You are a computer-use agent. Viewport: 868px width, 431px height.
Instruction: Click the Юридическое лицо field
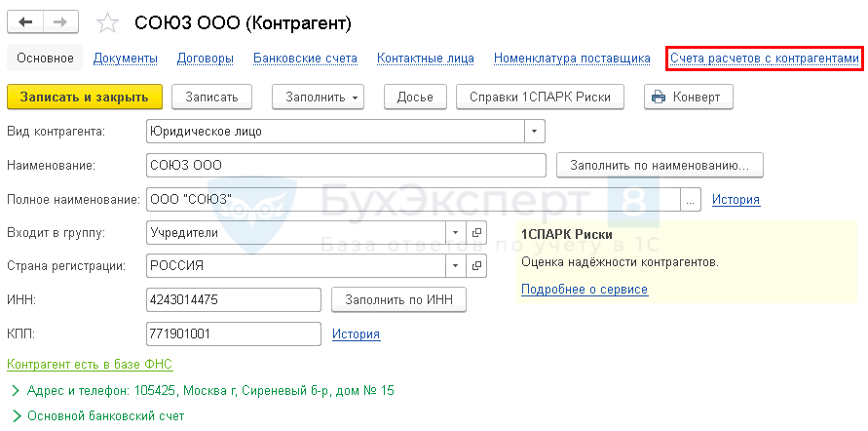(335, 132)
